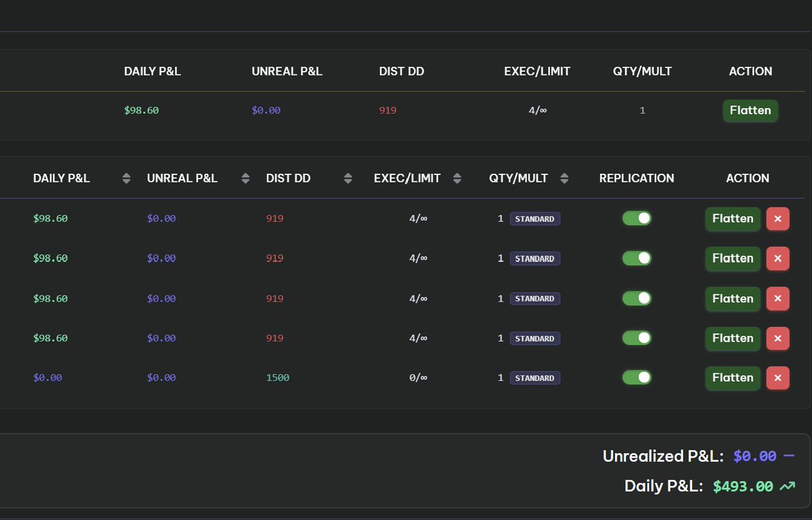Select the 1500 DIST DD value
Viewport: 812px width, 520px height.
click(x=277, y=378)
